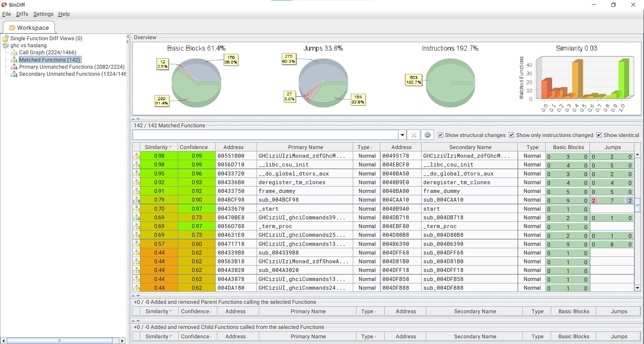This screenshot has width=644, height=344.
Task: Click Secondary Unmatched Functions icon
Action: point(14,74)
